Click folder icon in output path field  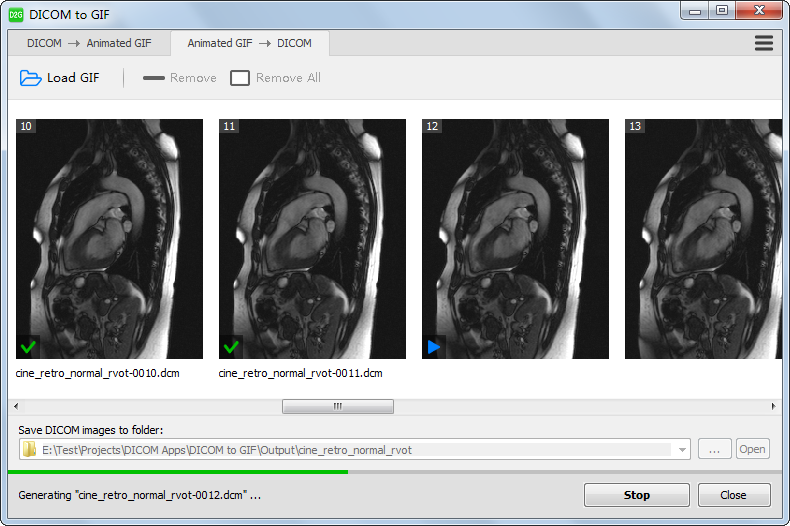[30, 450]
